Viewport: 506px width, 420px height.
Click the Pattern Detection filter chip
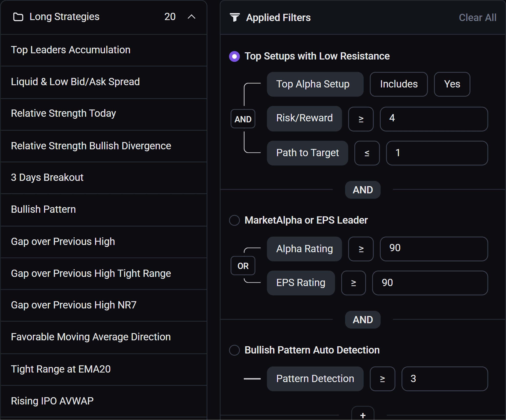(315, 379)
